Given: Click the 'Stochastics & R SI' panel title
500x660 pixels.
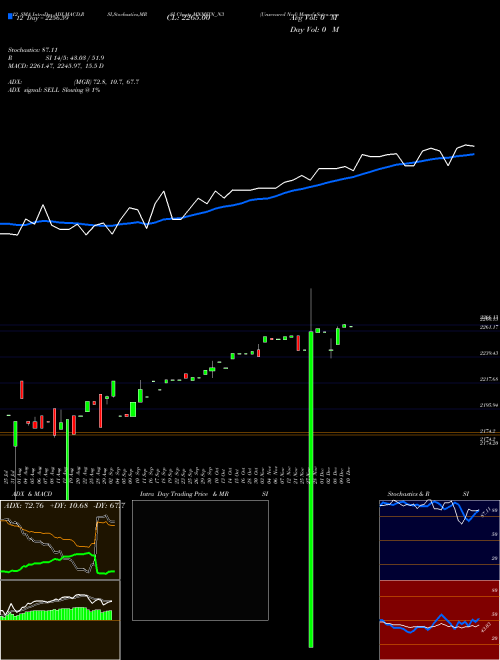Looking at the screenshot, I should 428,494.
